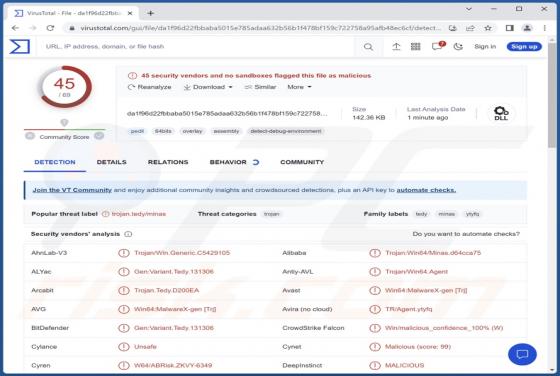Expand the Download dropdown
560x376 pixels.
(x=208, y=87)
